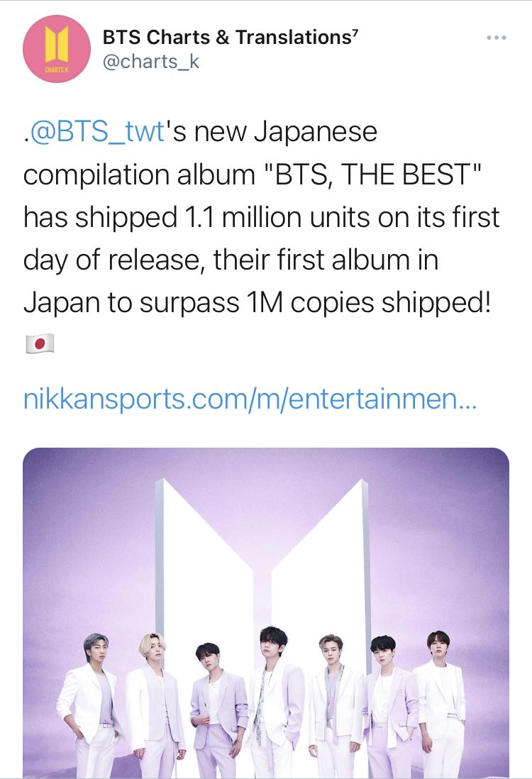Viewport: 532px width, 779px height.
Task: Click the superscript 7 after display name
Action: coord(355,33)
